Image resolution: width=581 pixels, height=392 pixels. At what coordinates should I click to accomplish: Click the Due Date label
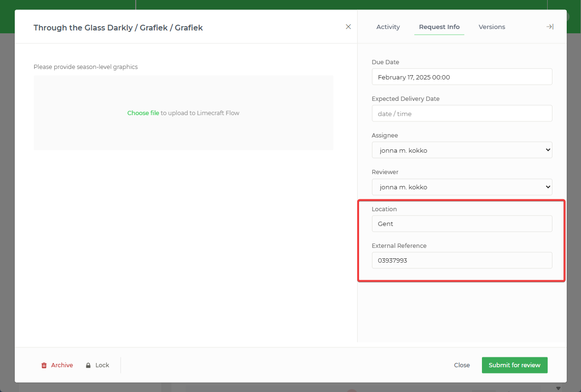pyautogui.click(x=385, y=62)
